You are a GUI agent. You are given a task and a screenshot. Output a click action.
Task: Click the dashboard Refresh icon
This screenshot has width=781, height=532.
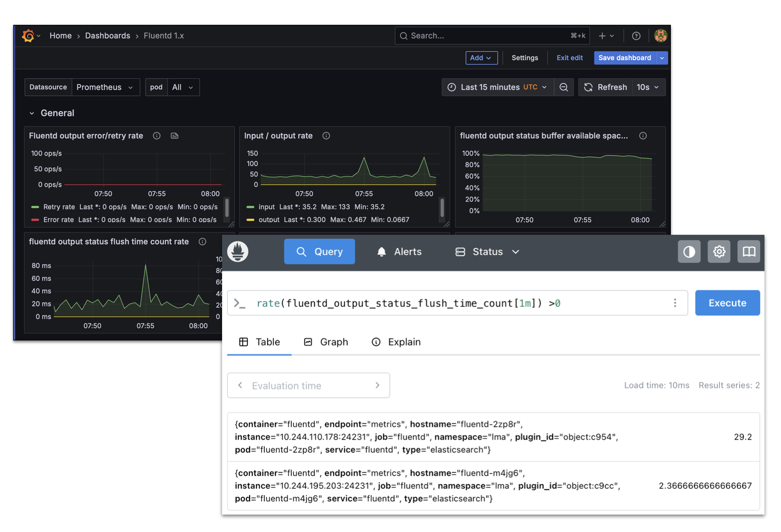(x=588, y=87)
